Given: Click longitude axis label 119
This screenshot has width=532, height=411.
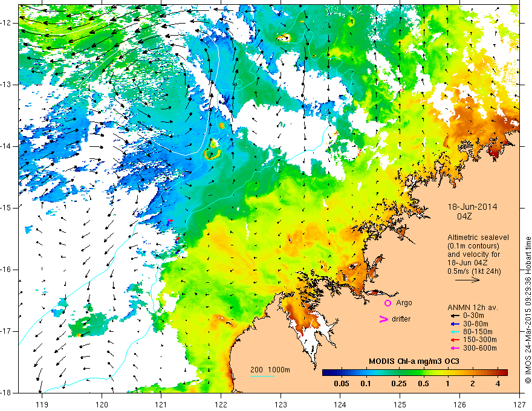Looking at the screenshot, I should 42,404.
